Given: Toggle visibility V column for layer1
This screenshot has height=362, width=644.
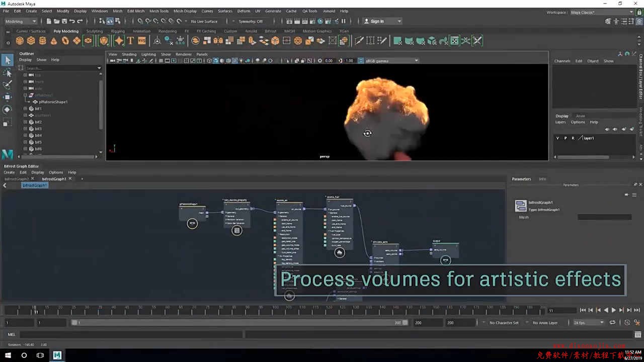Looking at the screenshot, I should pyautogui.click(x=557, y=138).
